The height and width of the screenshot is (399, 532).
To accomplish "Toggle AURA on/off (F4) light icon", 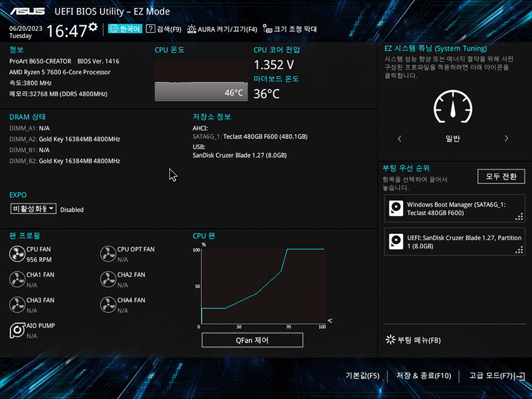I will 192,29.
